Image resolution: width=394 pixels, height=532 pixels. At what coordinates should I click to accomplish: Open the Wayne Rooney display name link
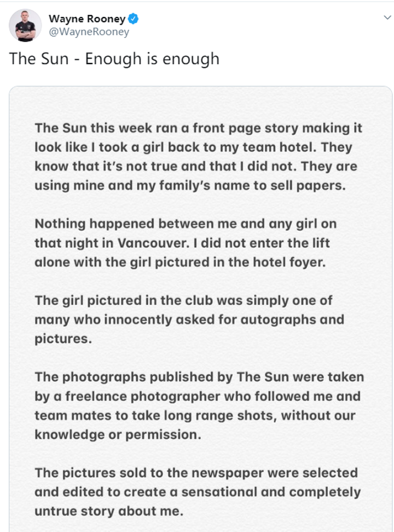(87, 19)
